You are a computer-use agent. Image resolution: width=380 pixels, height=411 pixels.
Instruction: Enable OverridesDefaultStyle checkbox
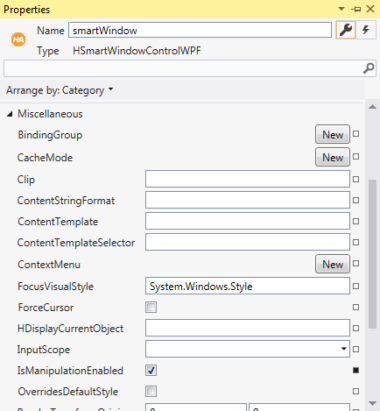tap(151, 391)
